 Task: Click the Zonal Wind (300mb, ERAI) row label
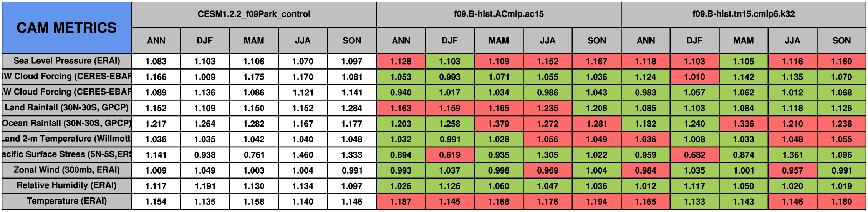(x=66, y=170)
